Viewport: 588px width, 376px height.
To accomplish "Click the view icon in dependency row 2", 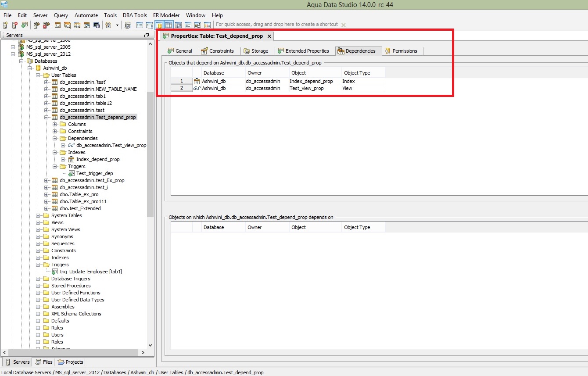I will [197, 88].
